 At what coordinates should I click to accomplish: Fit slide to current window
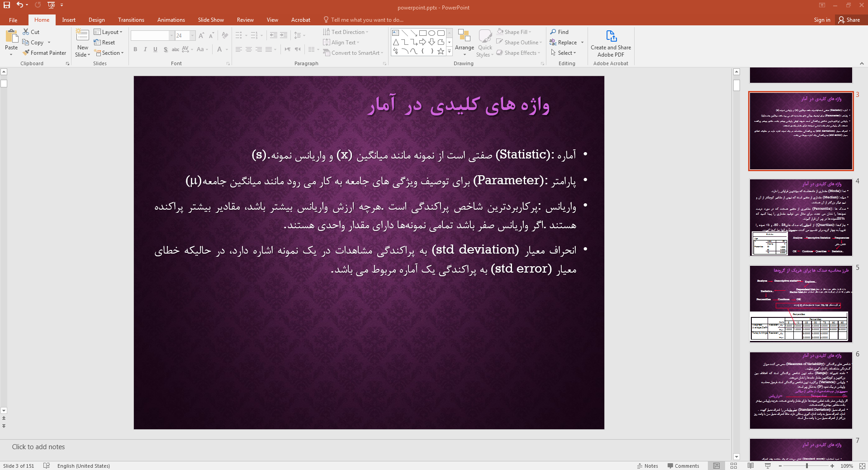862,465
